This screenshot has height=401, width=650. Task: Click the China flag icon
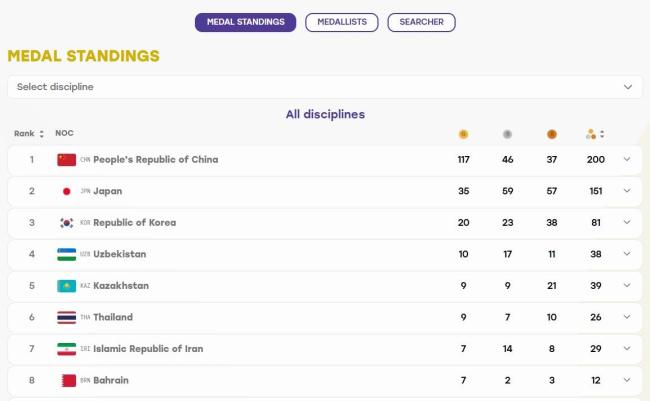(66, 160)
